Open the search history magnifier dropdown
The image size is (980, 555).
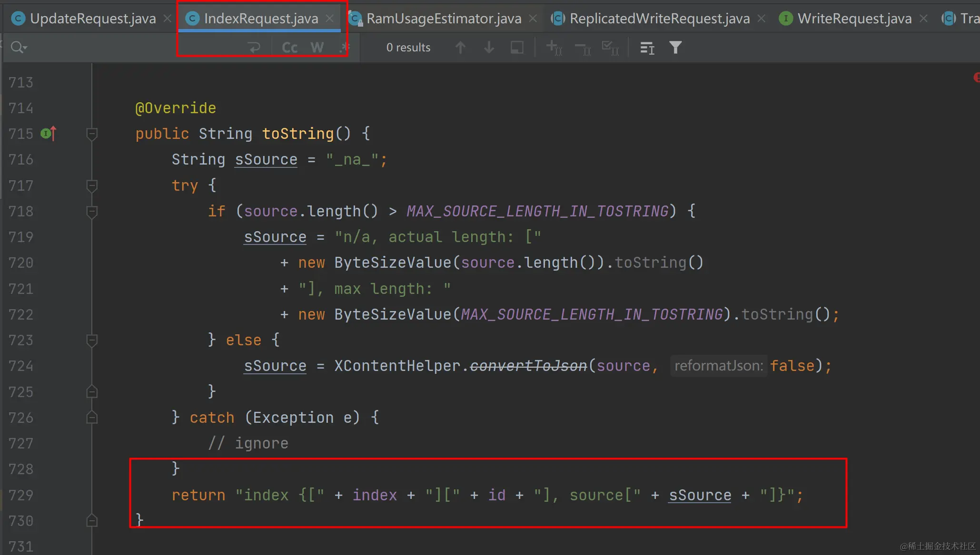point(18,47)
